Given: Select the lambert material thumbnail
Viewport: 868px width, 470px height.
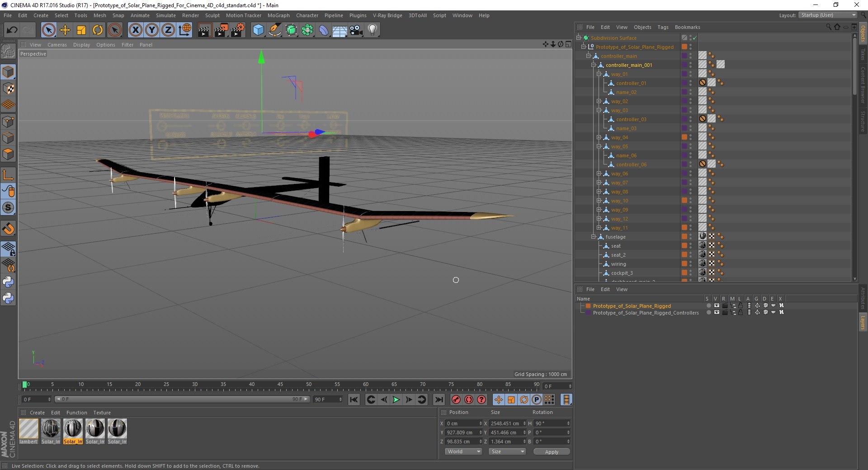Looking at the screenshot, I should tap(28, 428).
